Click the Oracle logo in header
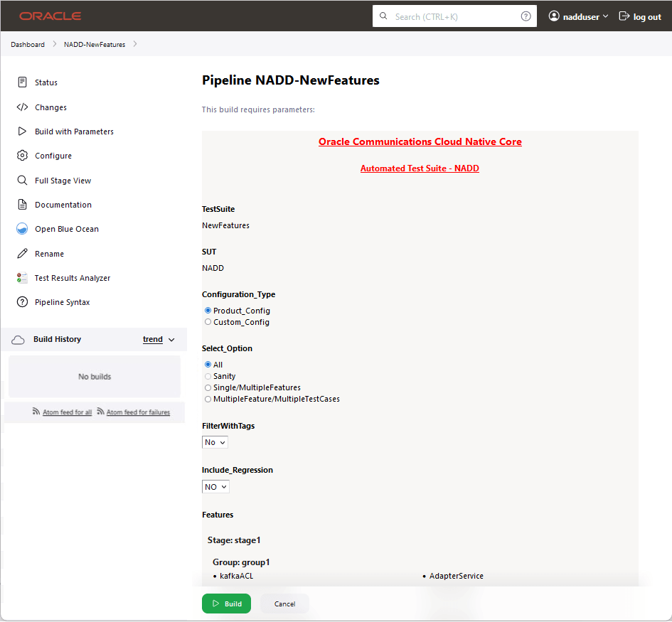Viewport: 672px width, 622px height. click(x=50, y=16)
